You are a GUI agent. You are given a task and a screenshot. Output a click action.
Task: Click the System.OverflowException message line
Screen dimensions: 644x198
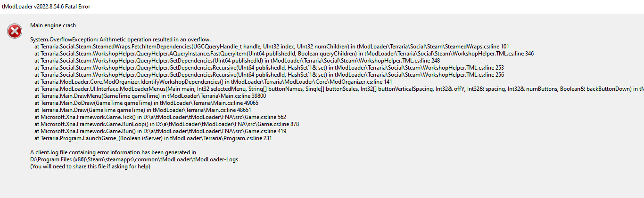(120, 40)
